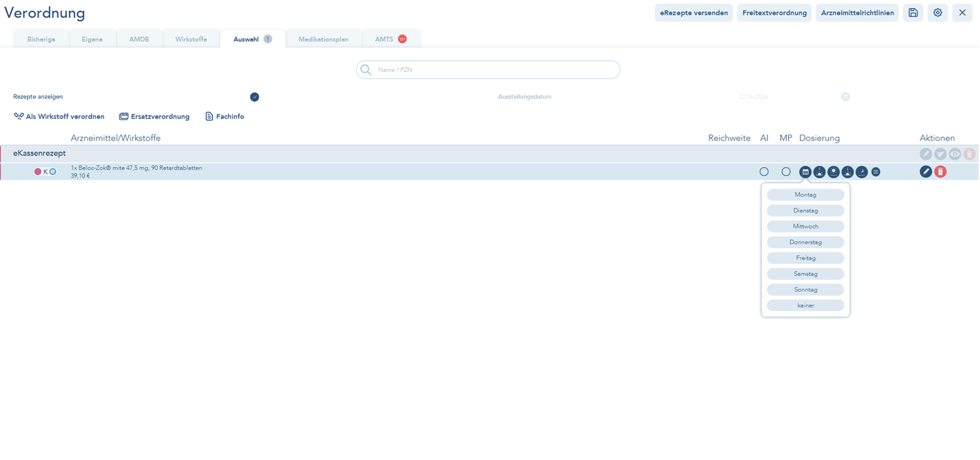Choose Mittwoch from the weekday dropdown

806,226
